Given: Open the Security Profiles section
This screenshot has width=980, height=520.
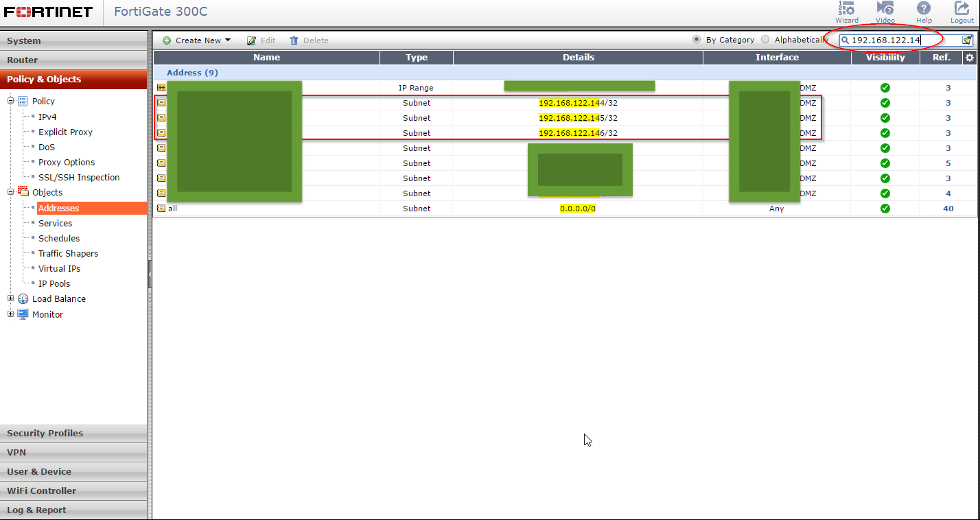Looking at the screenshot, I should click(x=73, y=434).
